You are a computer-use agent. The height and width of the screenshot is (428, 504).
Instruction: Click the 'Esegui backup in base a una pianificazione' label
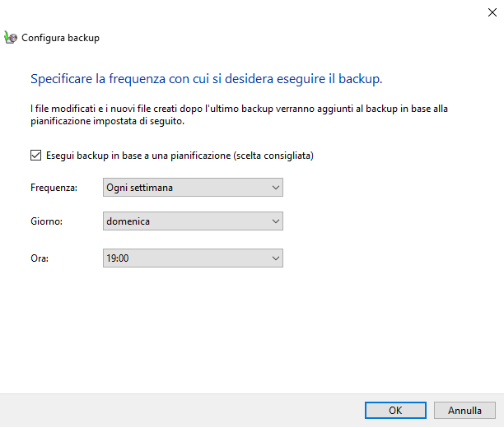180,155
